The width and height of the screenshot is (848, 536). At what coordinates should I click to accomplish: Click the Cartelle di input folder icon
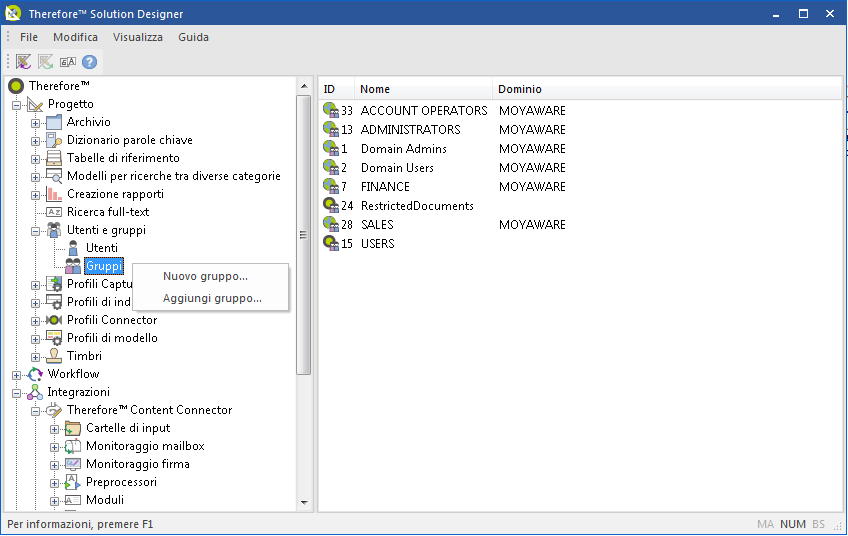73,428
